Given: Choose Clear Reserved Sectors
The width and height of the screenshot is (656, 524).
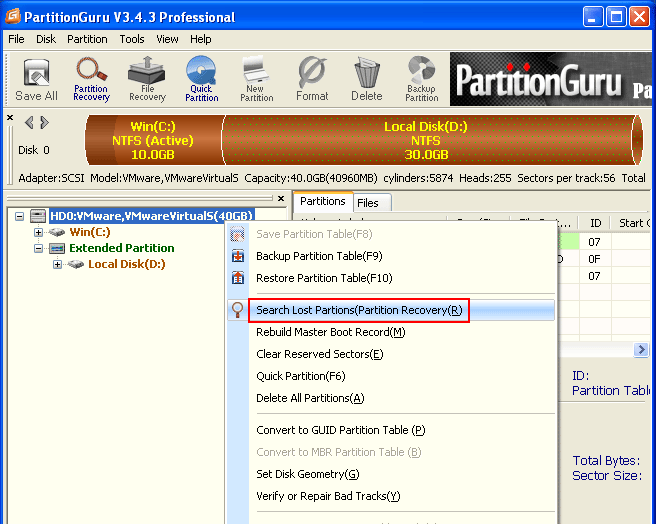Looking at the screenshot, I should point(391,354).
